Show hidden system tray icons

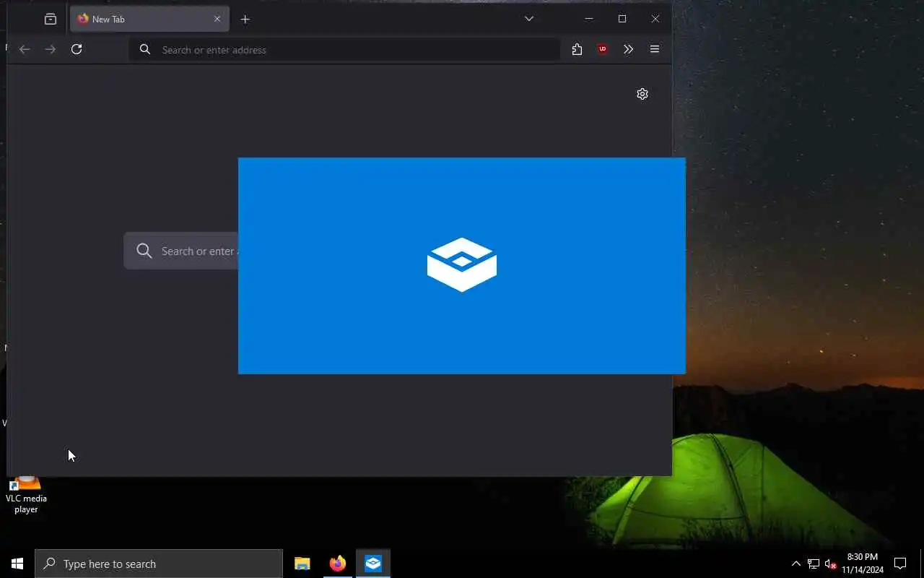(796, 564)
